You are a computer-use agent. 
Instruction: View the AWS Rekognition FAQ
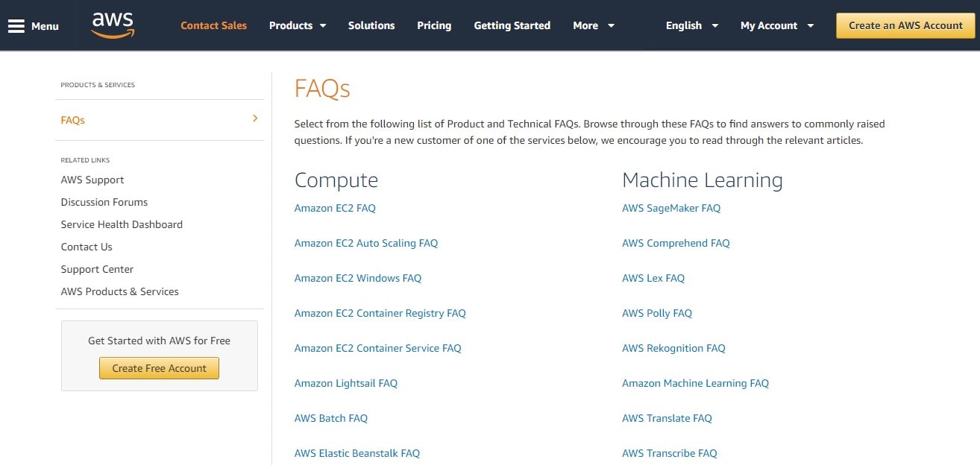pyautogui.click(x=673, y=348)
